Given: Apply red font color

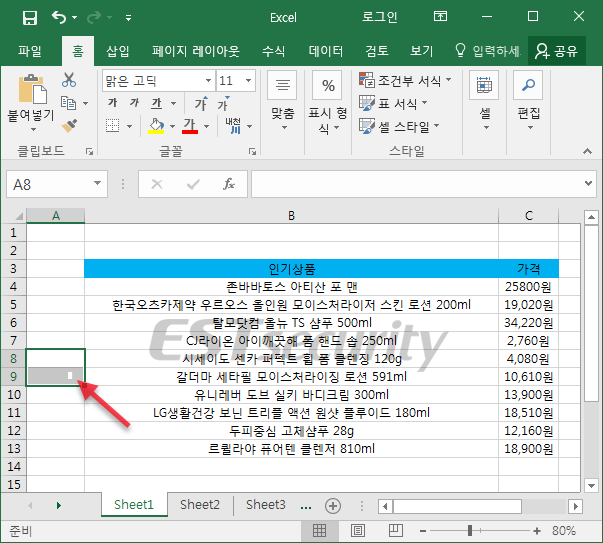Looking at the screenshot, I should pos(190,126).
